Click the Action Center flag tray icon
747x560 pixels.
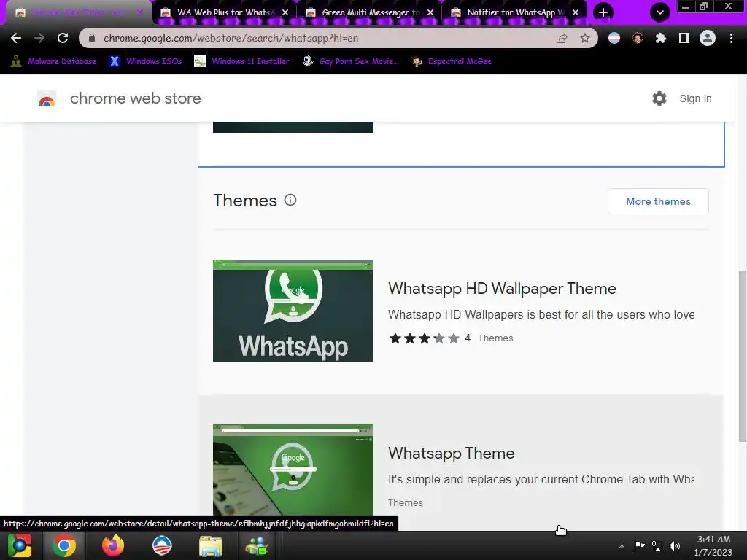[639, 545]
